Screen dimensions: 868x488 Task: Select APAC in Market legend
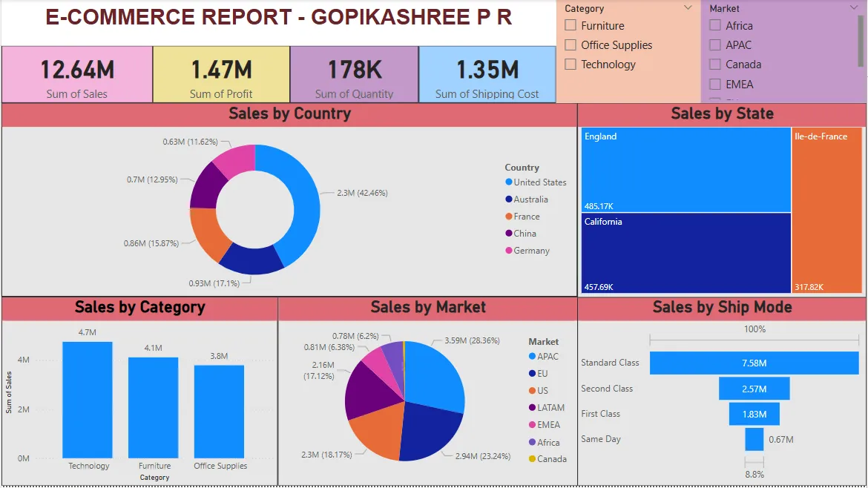tap(544, 356)
